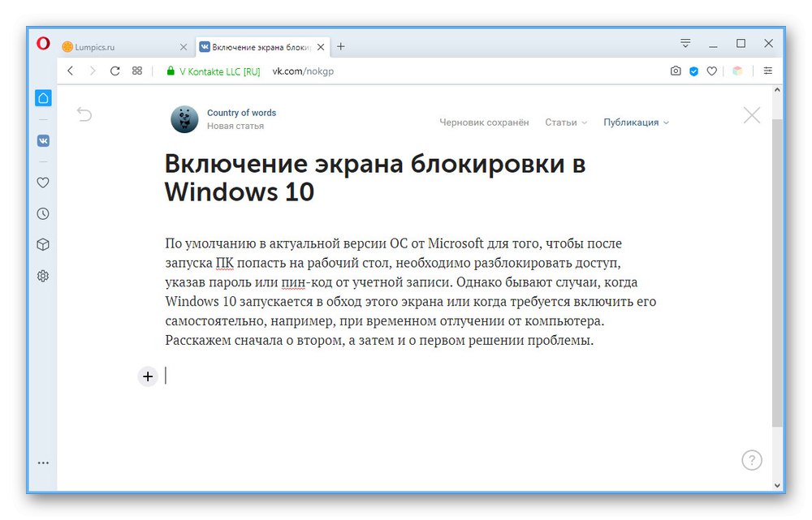Viewport: 812px width, 520px height.
Task: Expand the Статьи dropdown
Action: coord(566,122)
